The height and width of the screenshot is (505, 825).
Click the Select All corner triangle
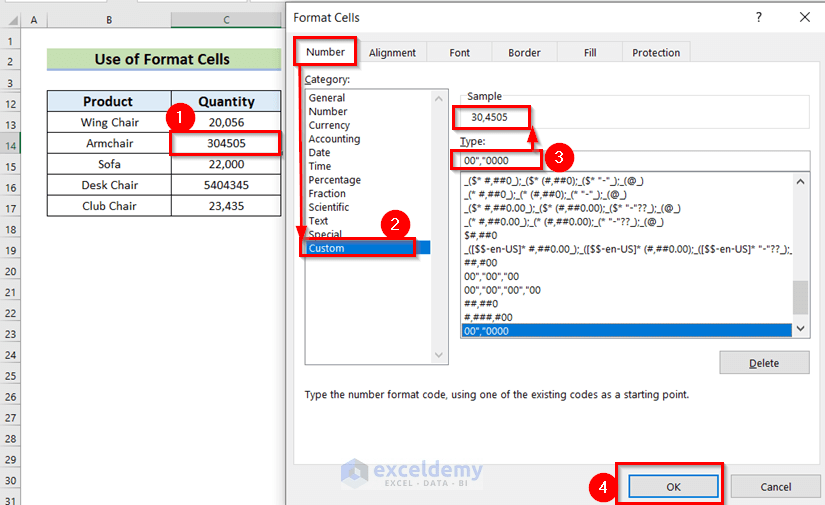[13, 21]
